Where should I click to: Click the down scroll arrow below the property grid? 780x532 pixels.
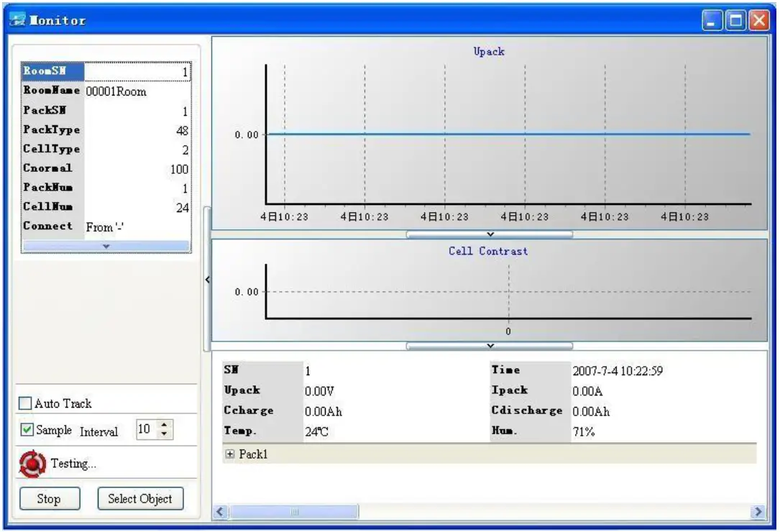point(106,247)
